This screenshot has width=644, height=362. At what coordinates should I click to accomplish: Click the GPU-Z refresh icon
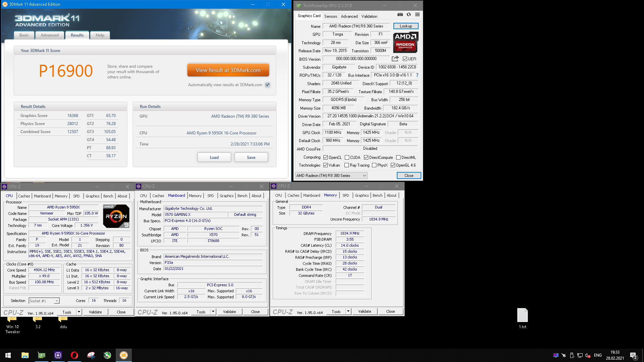[409, 15]
